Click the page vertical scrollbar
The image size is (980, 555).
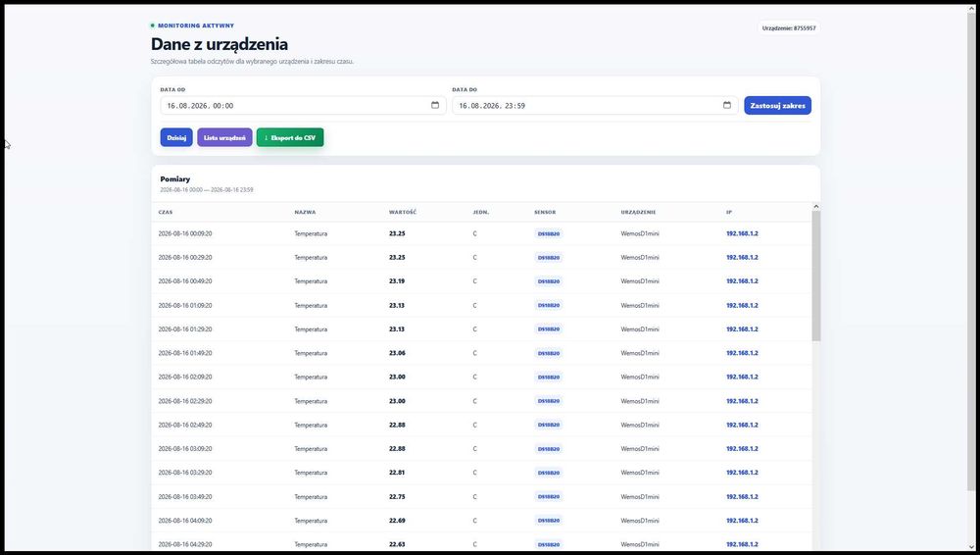pyautogui.click(x=969, y=250)
